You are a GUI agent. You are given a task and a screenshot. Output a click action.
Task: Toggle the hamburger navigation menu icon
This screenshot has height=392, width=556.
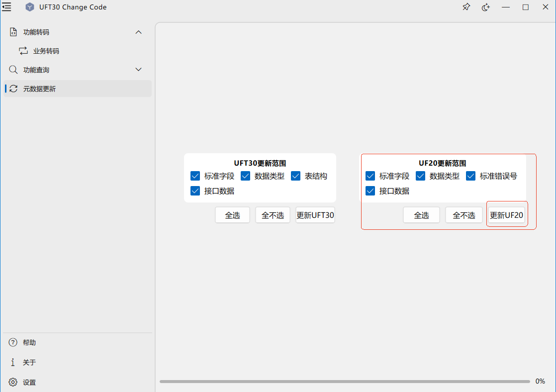coord(6,7)
